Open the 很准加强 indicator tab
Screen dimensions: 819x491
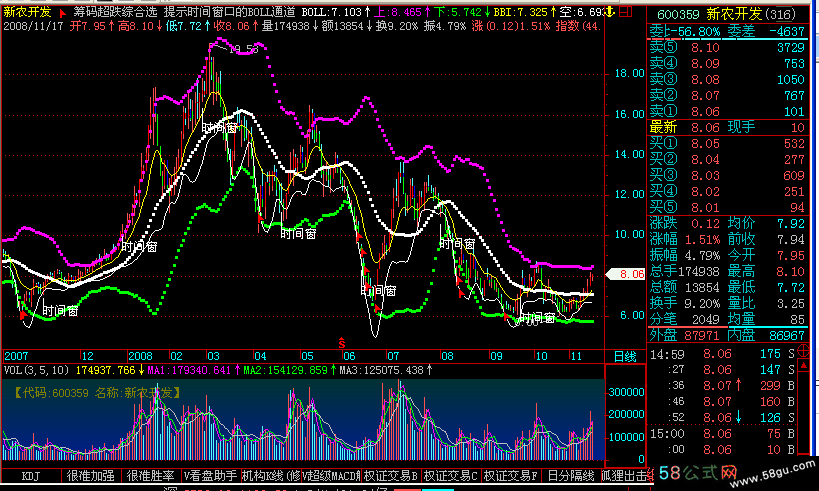[x=90, y=476]
